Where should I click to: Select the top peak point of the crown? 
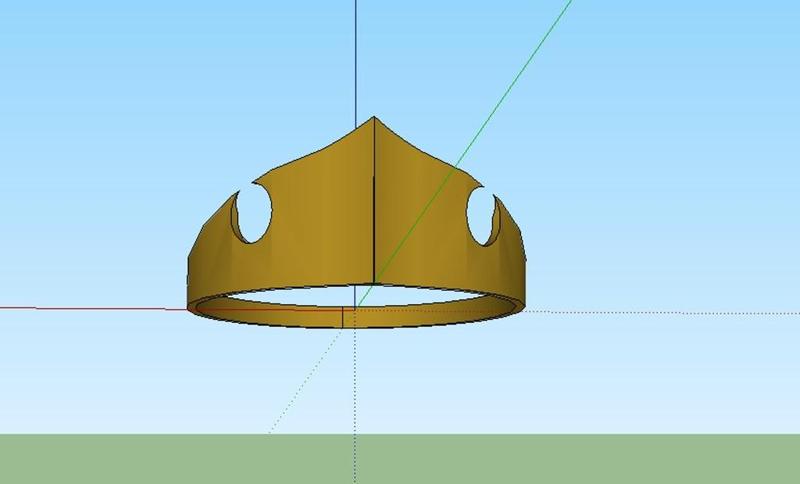point(373,117)
